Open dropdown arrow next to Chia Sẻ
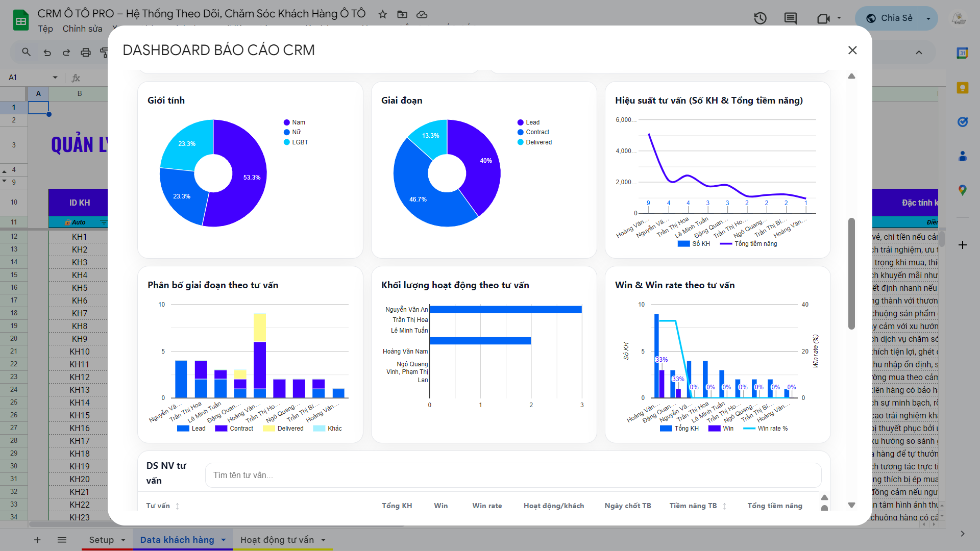 928,18
